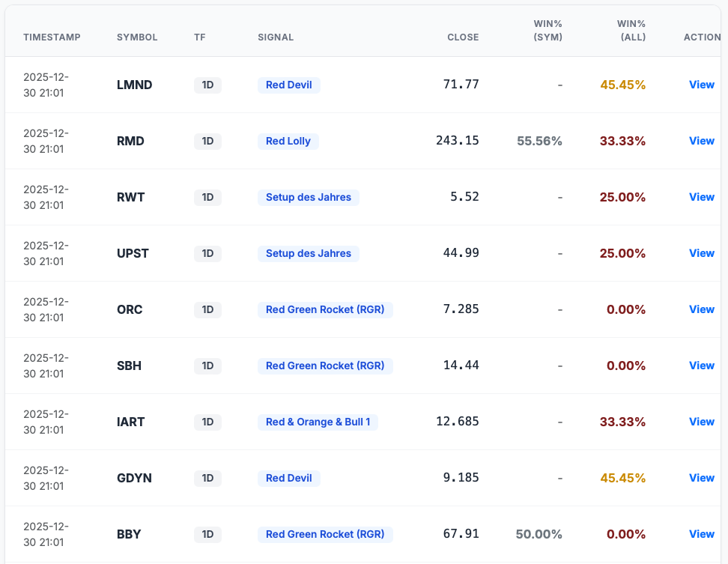Click the IART ticker symbol

[131, 422]
